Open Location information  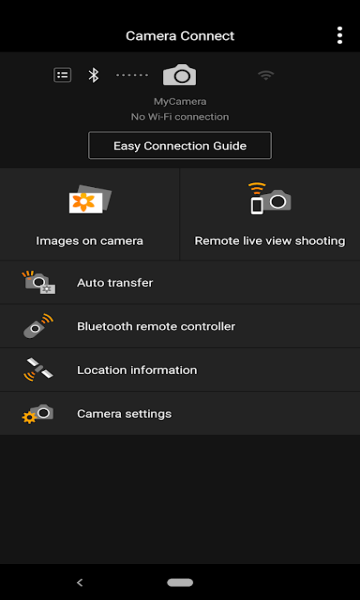point(180,370)
